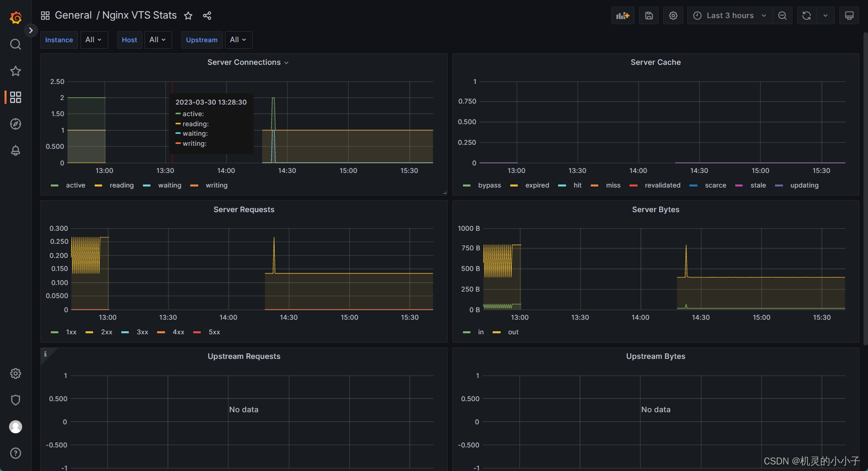Open the Search dashboards icon

(16, 44)
